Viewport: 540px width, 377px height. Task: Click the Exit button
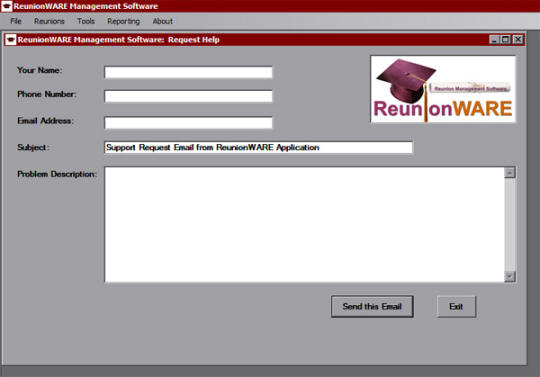tap(456, 306)
